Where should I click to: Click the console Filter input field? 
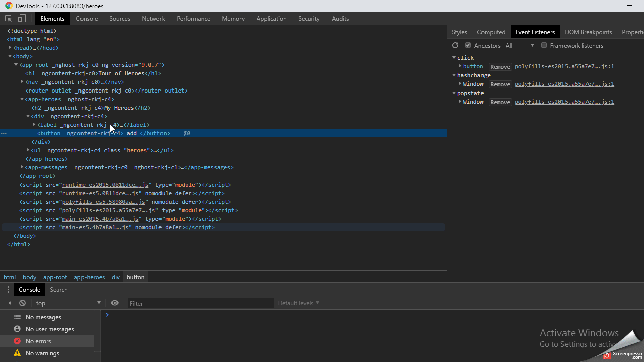tap(200, 303)
